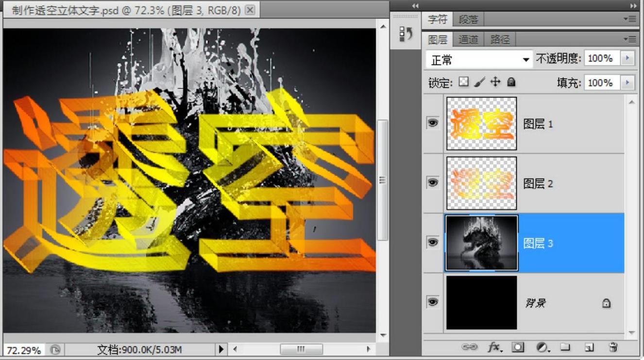Toggle visibility of 图层 2

pos(432,183)
